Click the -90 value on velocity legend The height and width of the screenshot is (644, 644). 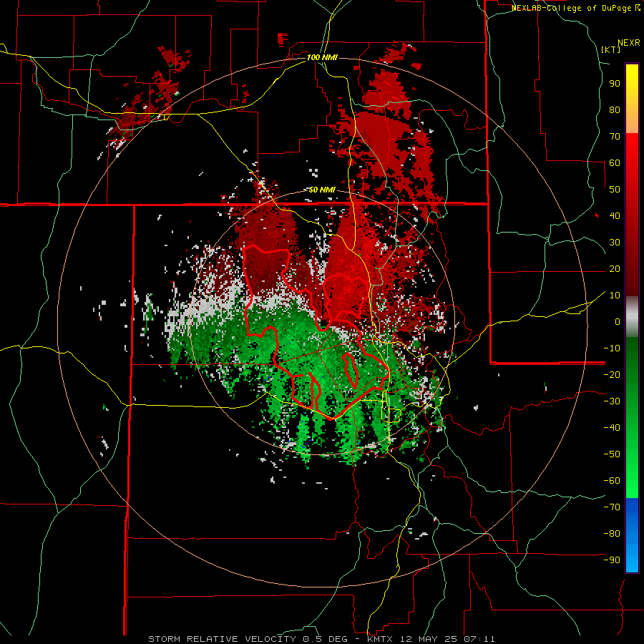point(612,560)
